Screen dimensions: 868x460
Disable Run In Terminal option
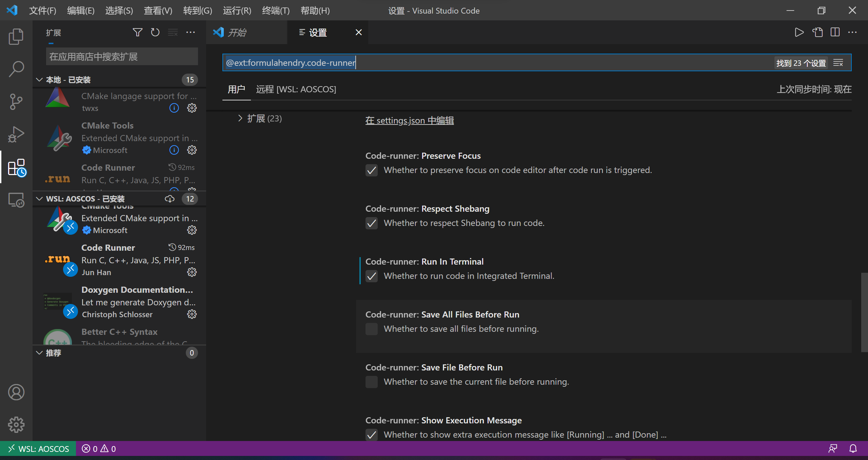(x=371, y=276)
